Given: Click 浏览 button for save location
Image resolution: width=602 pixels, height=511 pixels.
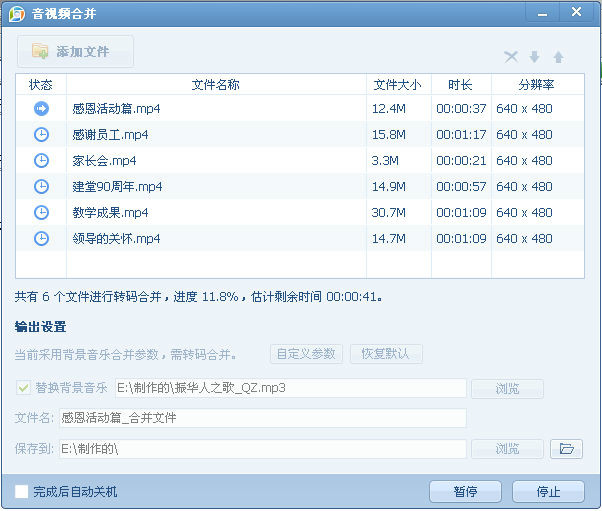Looking at the screenshot, I should [x=507, y=449].
